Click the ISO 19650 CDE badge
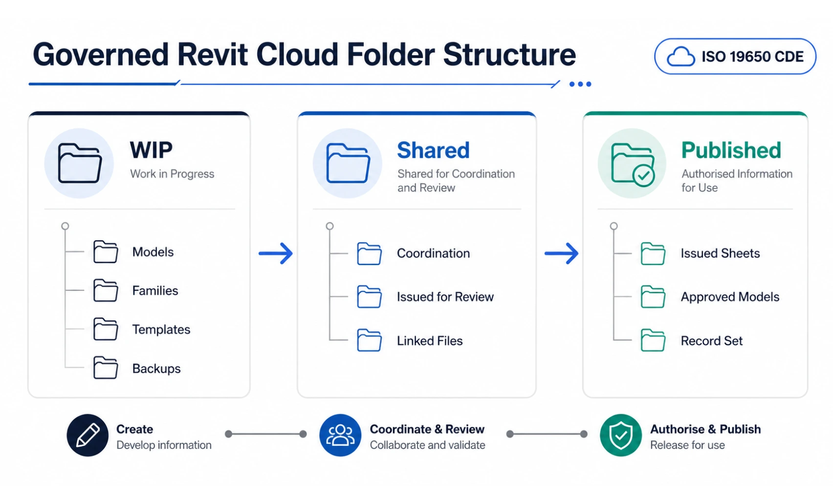 (x=735, y=57)
